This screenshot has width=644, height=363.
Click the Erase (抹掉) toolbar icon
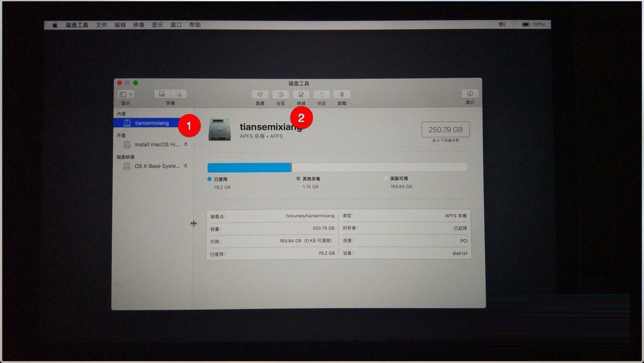coord(301,94)
